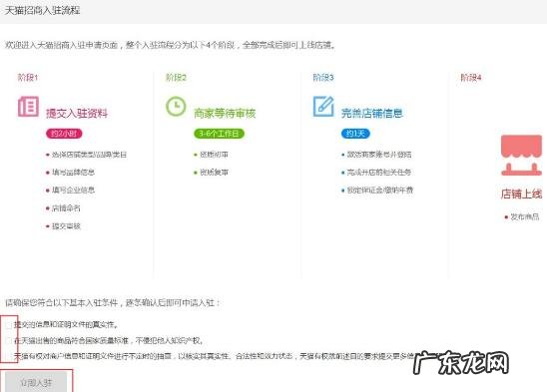Viewport: 547px width, 392px height.
Task: Click the 店铺上线 heading
Action: coord(521,194)
